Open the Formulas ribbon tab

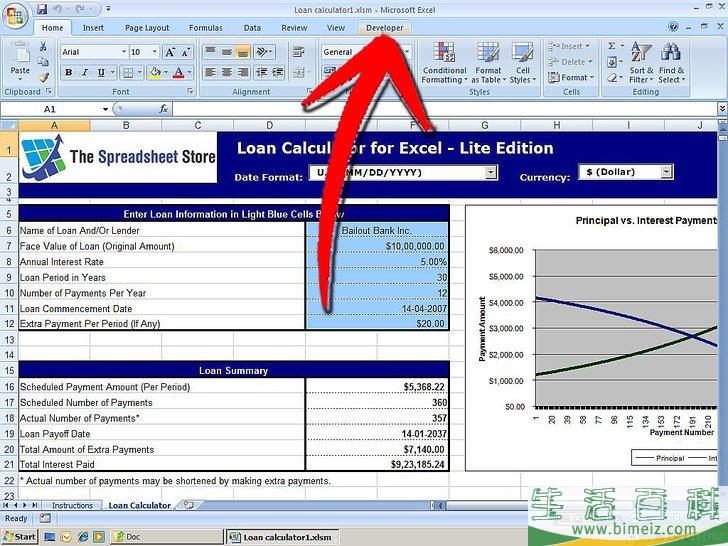pyautogui.click(x=206, y=28)
